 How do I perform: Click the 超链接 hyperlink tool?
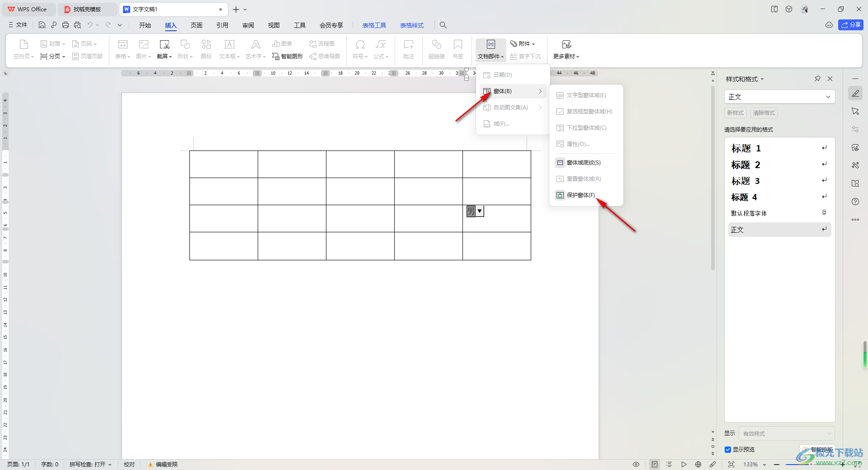[x=437, y=50]
